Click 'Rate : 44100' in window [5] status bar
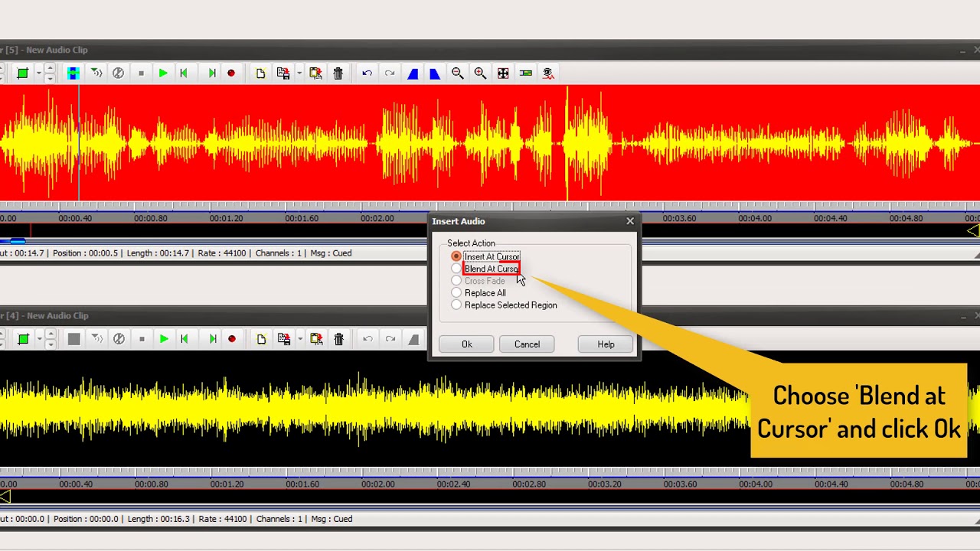Image resolution: width=980 pixels, height=551 pixels. click(222, 253)
